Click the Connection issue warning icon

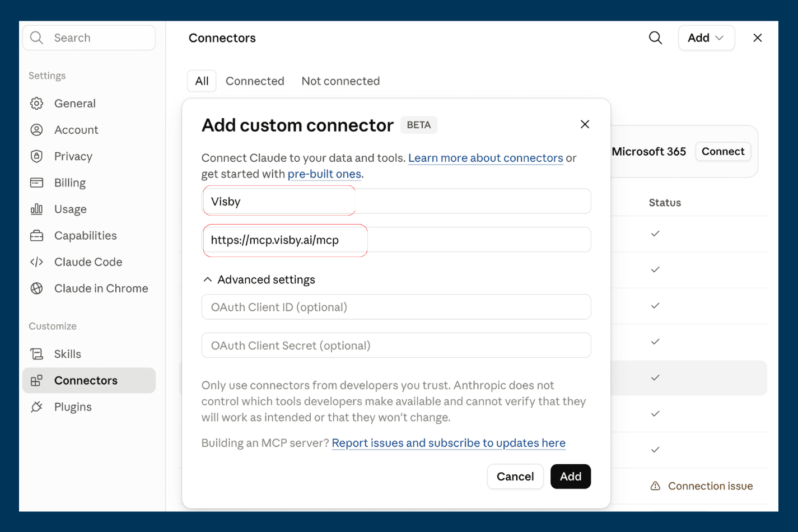coord(655,486)
